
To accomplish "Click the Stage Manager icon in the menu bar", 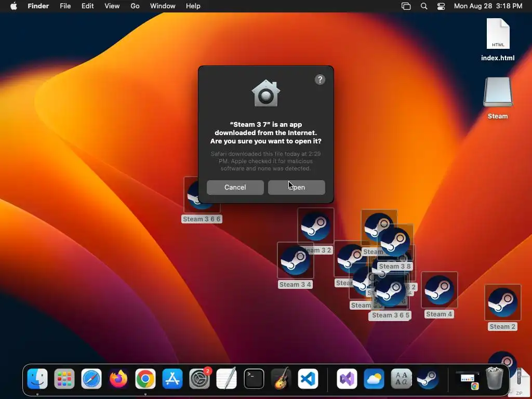I will [406, 6].
